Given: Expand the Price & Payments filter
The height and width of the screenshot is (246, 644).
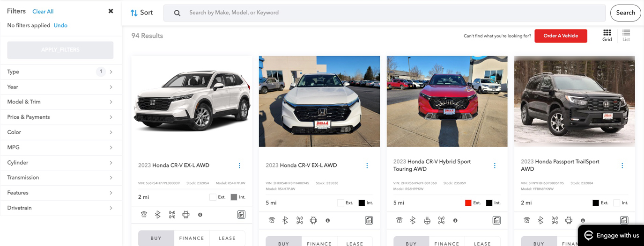Looking at the screenshot, I should pyautogui.click(x=60, y=117).
